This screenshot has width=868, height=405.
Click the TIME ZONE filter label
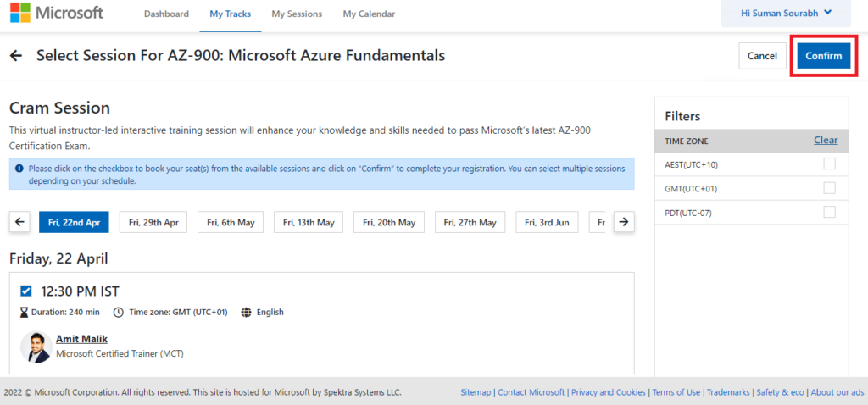[687, 141]
